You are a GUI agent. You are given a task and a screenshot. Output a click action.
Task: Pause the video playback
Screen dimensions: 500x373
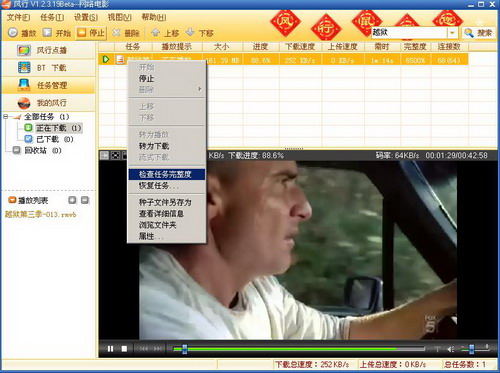tap(110, 349)
